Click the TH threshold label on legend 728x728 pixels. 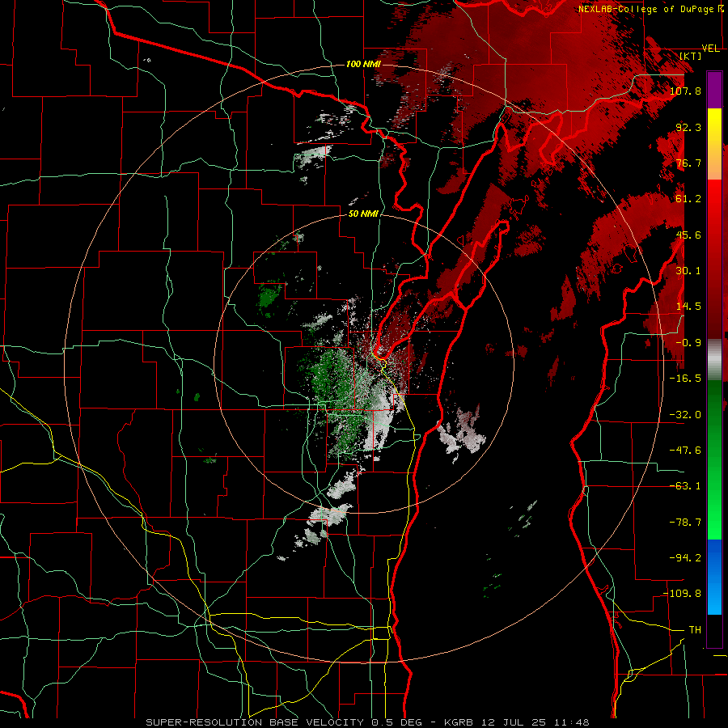tap(695, 630)
